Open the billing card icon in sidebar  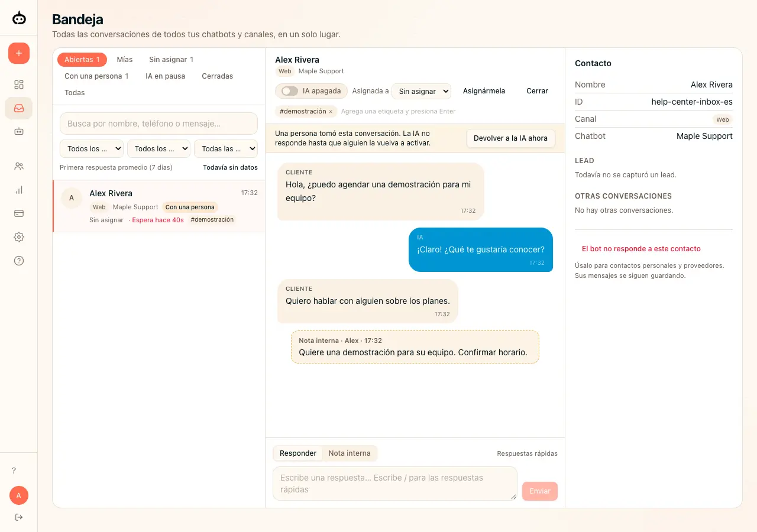pos(19,213)
